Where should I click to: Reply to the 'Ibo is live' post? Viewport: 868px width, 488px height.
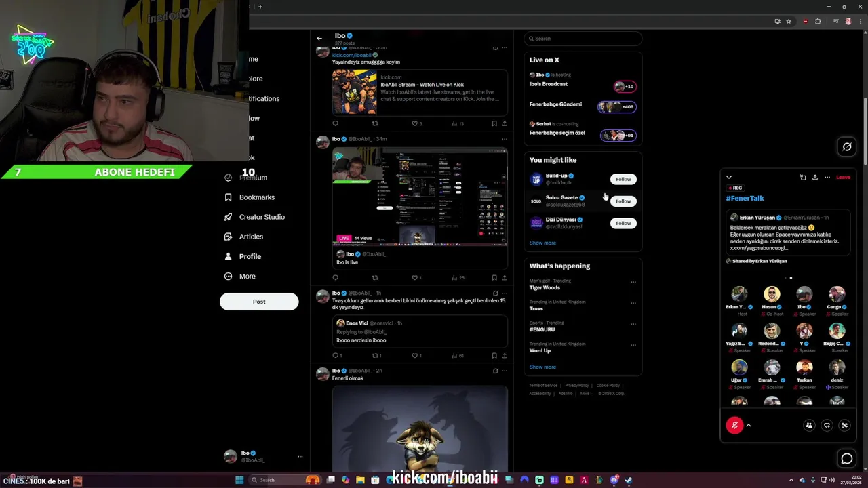click(335, 277)
